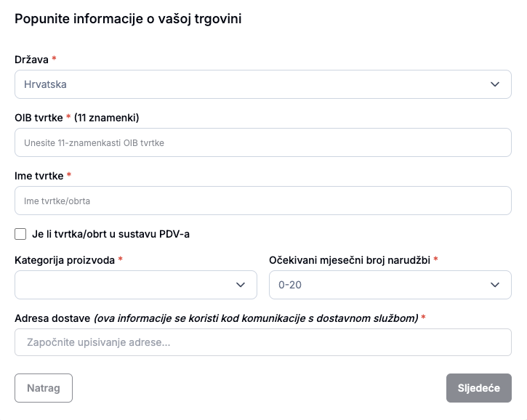Click the Kategorija proizvoda label text
The height and width of the screenshot is (420, 527).
[64, 259]
